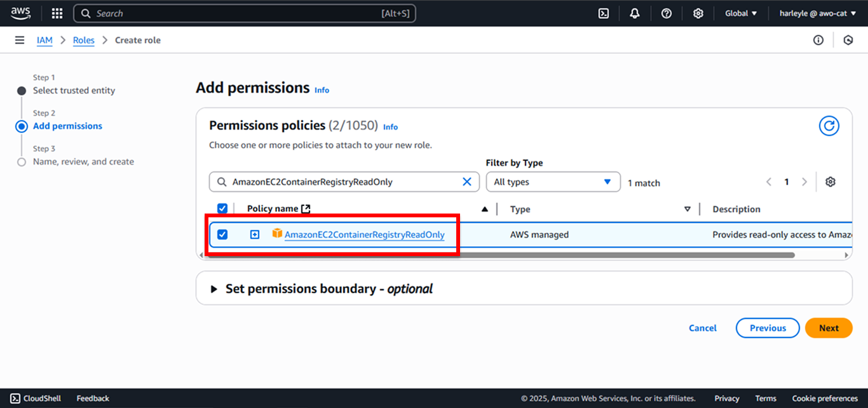The height and width of the screenshot is (408, 868).
Task: Click the policy filter search box
Action: click(344, 182)
